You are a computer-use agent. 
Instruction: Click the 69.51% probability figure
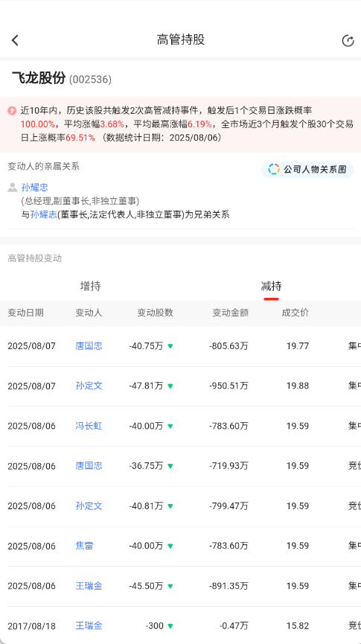pyautogui.click(x=80, y=138)
